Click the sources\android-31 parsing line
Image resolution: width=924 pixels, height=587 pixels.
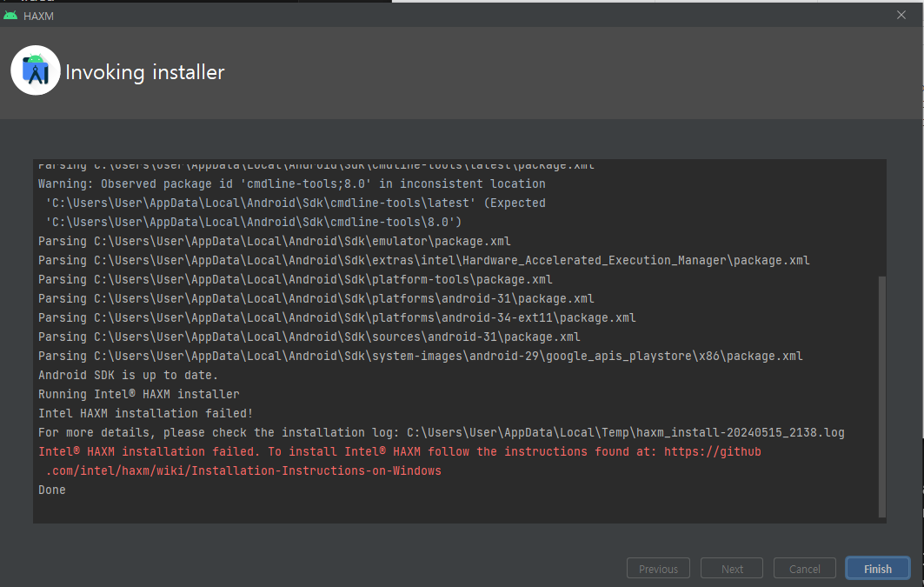[309, 337]
